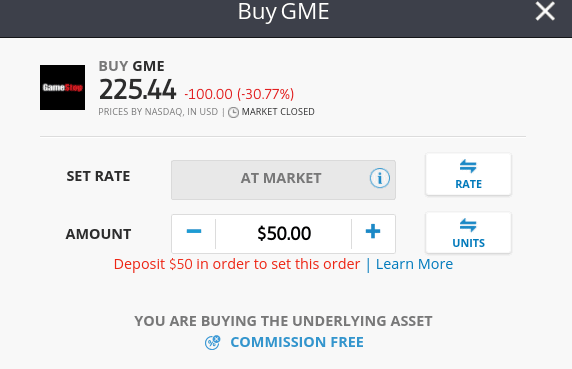Click the commission percent badge icon
The image size is (572, 369).
click(212, 342)
